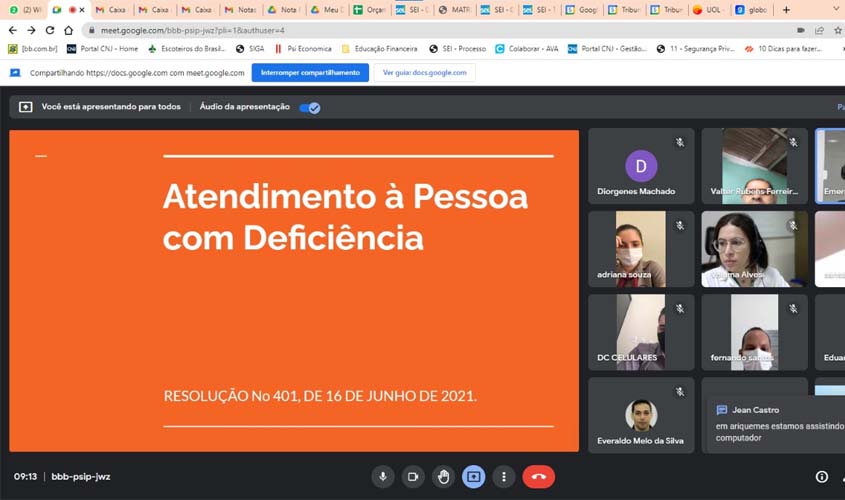The image size is (845, 500).
Task: Open the Educação Financeira bookmark folder
Action: tap(379, 48)
